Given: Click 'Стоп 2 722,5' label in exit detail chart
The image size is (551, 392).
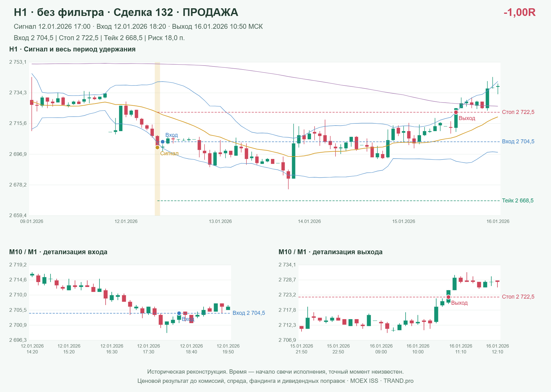Looking at the screenshot, I should [518, 297].
